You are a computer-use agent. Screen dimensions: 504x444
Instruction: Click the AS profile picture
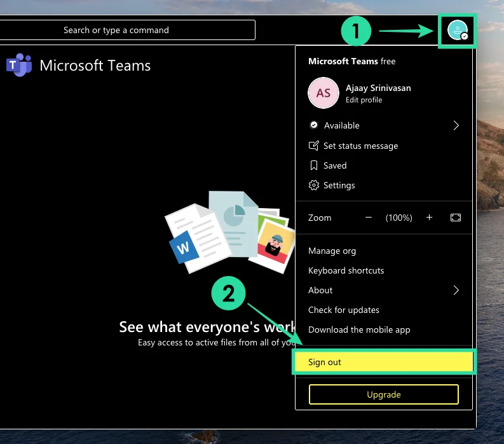[x=324, y=93]
